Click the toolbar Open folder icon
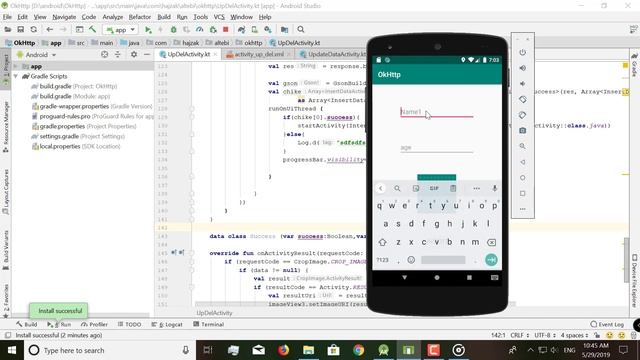The image size is (640, 360). click(x=8, y=29)
